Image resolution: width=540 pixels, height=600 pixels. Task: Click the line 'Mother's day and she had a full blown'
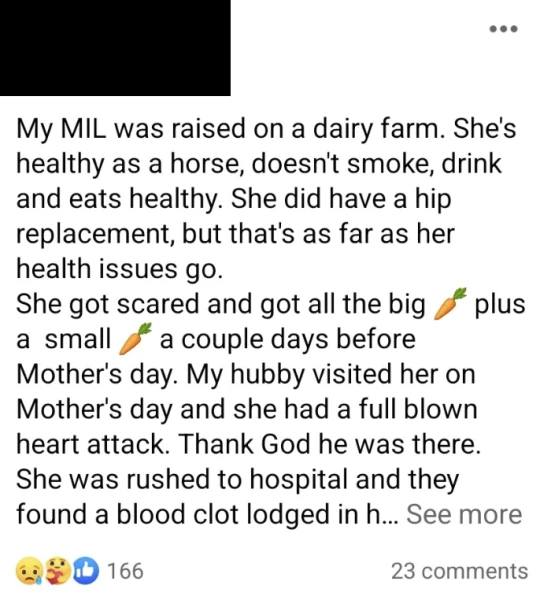click(x=247, y=409)
